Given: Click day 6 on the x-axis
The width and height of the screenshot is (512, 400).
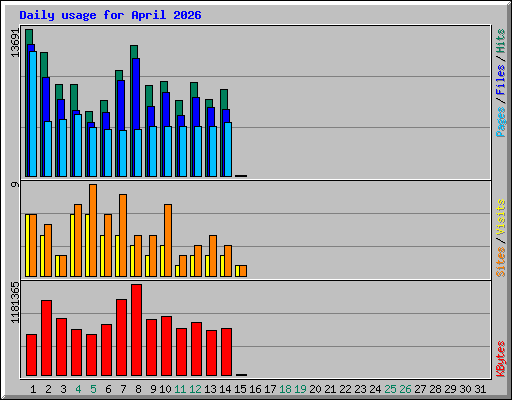Looking at the screenshot, I should [108, 389].
